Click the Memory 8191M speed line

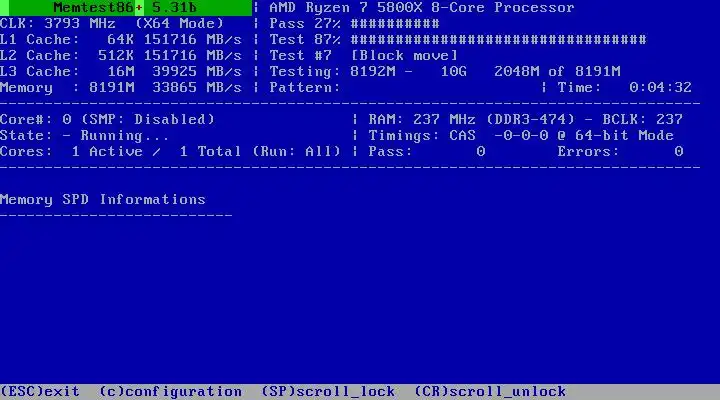121,88
